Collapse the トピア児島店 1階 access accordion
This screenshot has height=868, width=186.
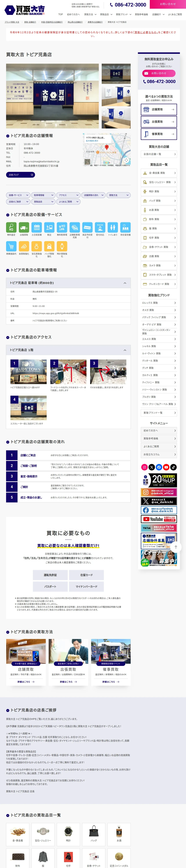68,350
